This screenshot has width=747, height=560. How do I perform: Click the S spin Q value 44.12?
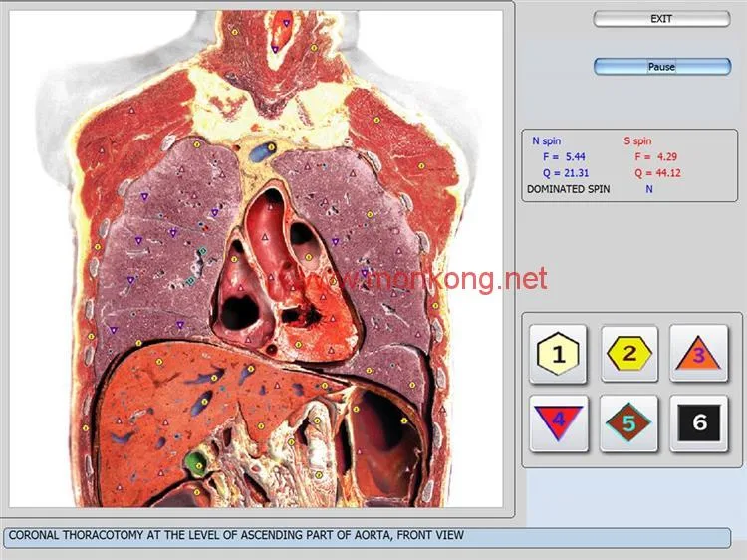click(668, 173)
